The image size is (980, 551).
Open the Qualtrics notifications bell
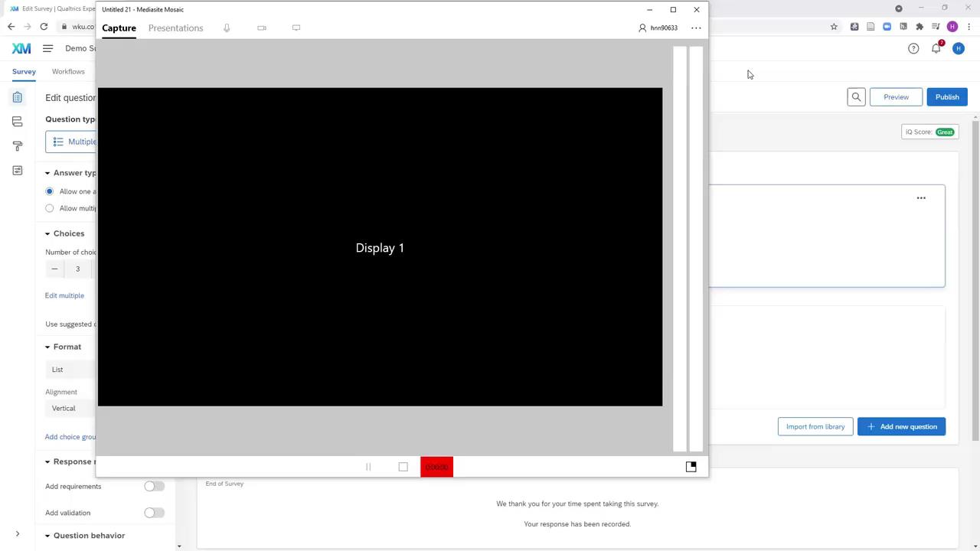tap(936, 48)
